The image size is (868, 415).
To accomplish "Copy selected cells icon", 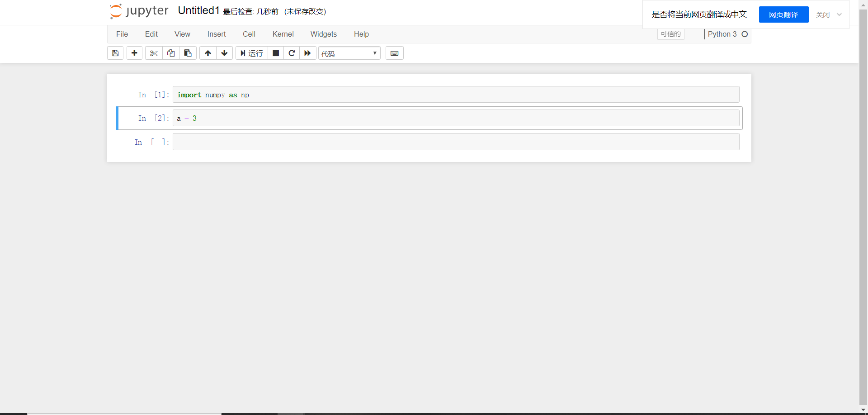I will [171, 53].
